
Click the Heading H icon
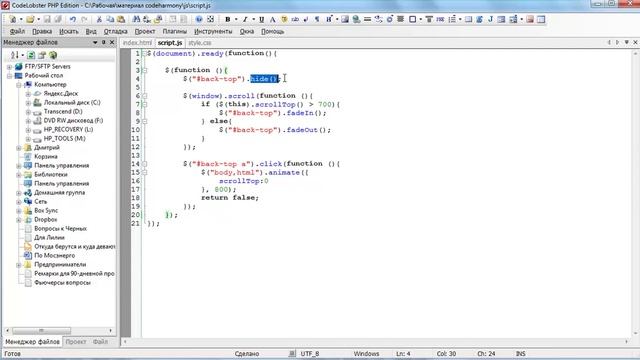(329, 19)
